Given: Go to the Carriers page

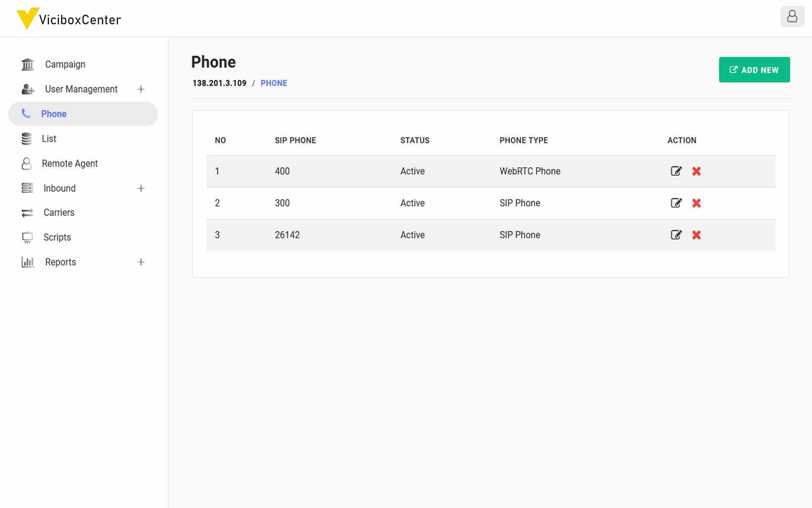Looking at the screenshot, I should coord(59,213).
